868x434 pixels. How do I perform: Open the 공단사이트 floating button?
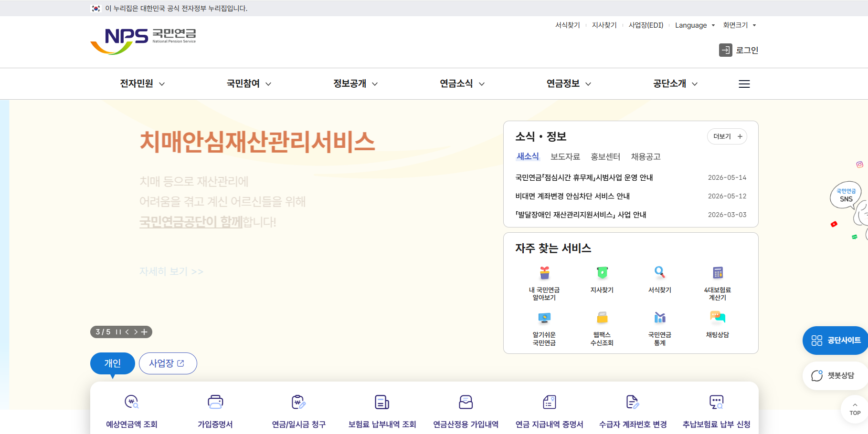click(836, 341)
